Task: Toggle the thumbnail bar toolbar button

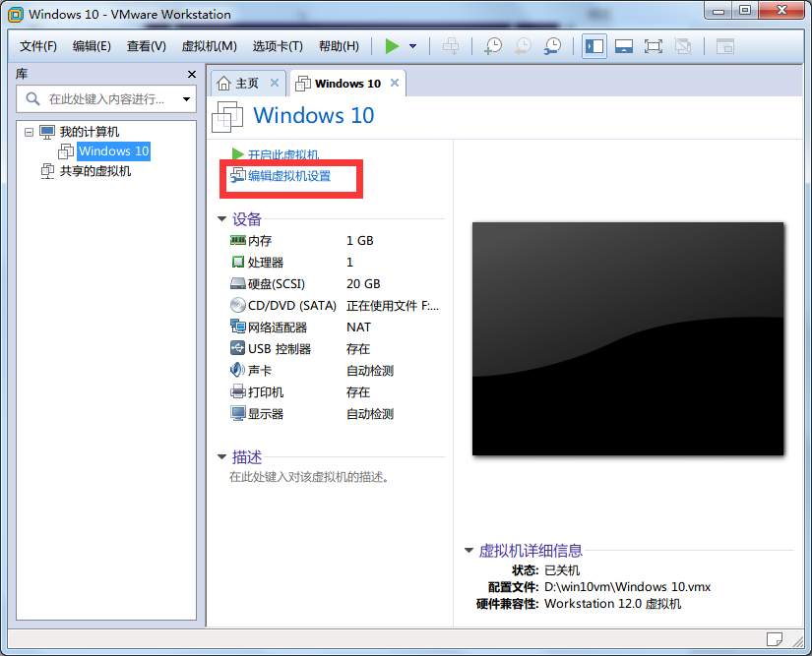Action: point(623,46)
